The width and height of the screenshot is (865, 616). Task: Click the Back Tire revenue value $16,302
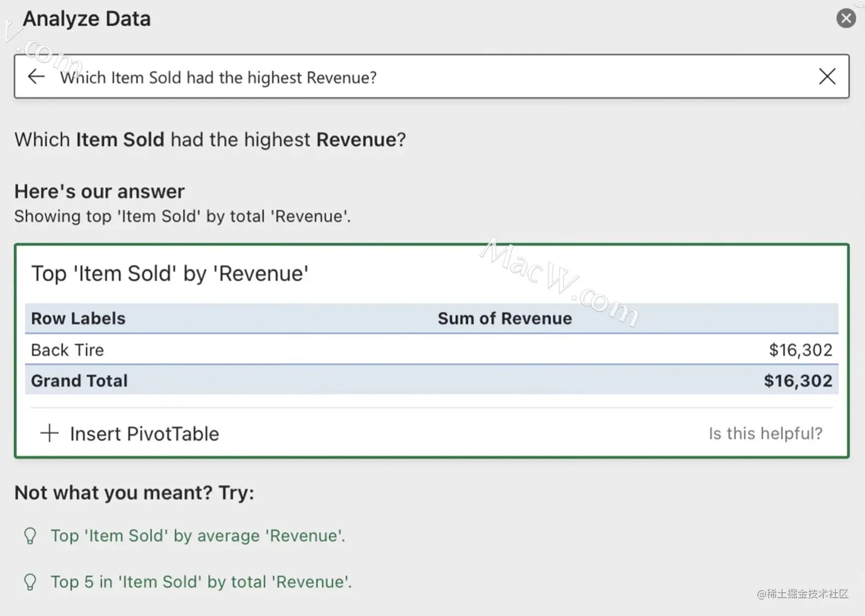(800, 350)
